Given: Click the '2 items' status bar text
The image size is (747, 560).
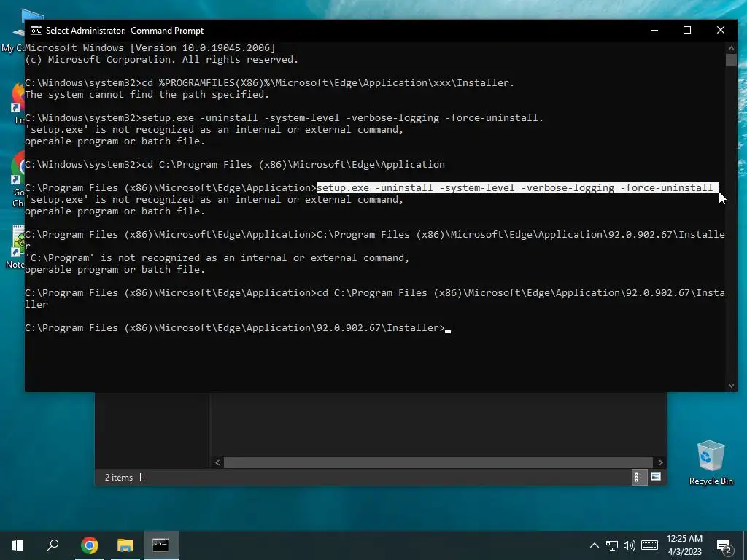Looking at the screenshot, I should tap(119, 478).
